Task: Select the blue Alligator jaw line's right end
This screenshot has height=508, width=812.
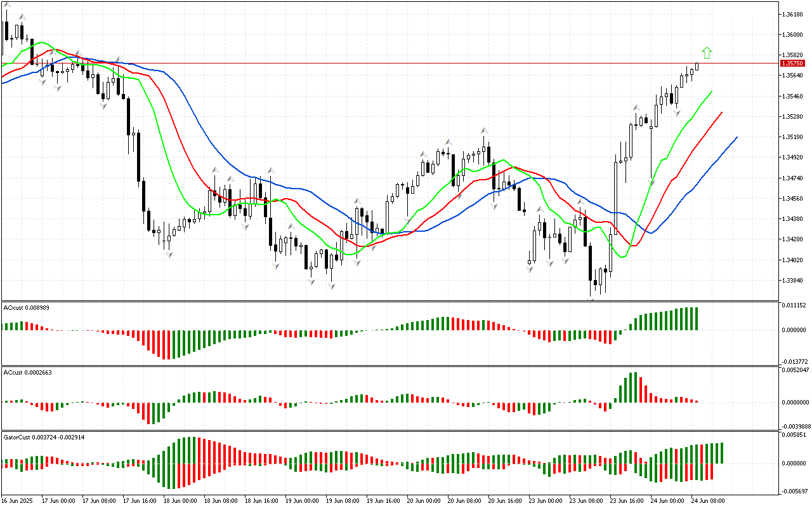Action: (x=736, y=137)
